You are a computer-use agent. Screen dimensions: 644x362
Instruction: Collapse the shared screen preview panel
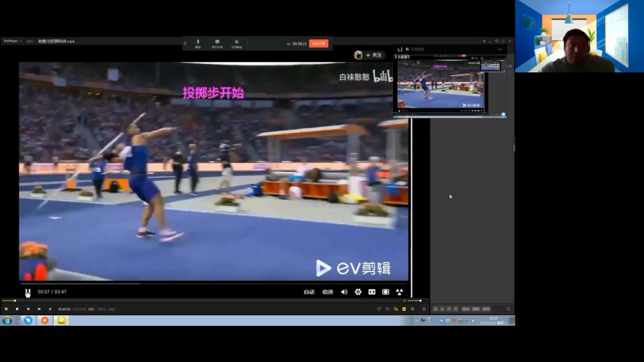(x=500, y=49)
